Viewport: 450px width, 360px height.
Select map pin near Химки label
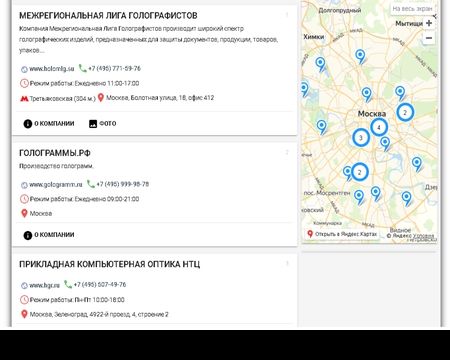tap(320, 64)
